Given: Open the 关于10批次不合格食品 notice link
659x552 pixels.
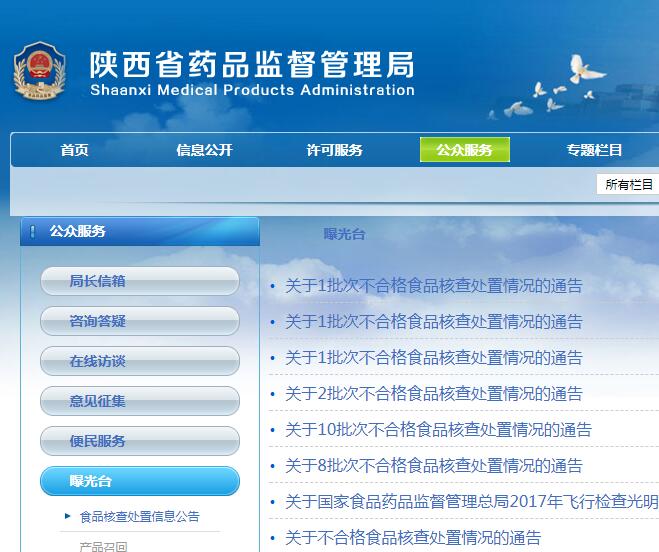Looking at the screenshot, I should pos(438,430).
